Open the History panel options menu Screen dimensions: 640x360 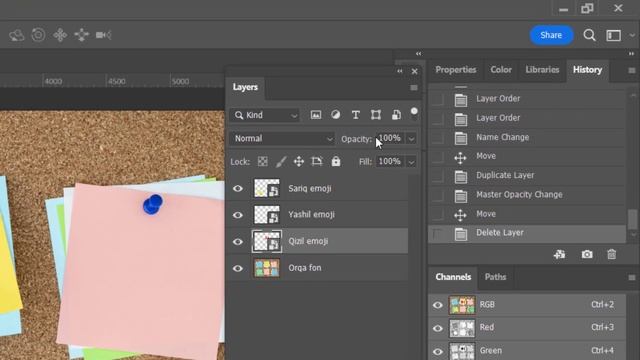click(x=632, y=71)
